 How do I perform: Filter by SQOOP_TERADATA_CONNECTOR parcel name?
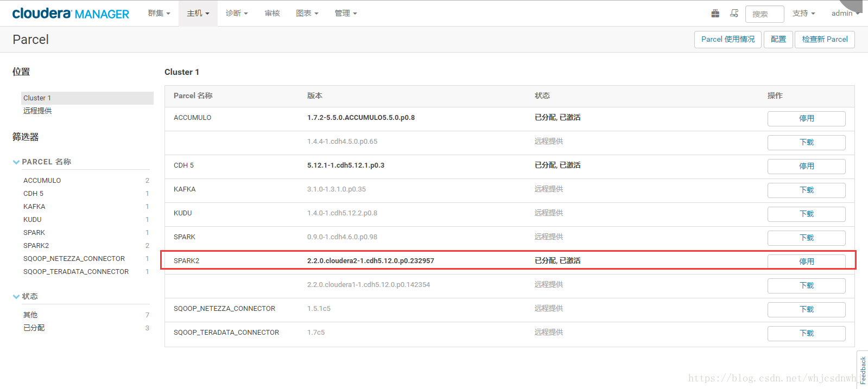click(76, 272)
